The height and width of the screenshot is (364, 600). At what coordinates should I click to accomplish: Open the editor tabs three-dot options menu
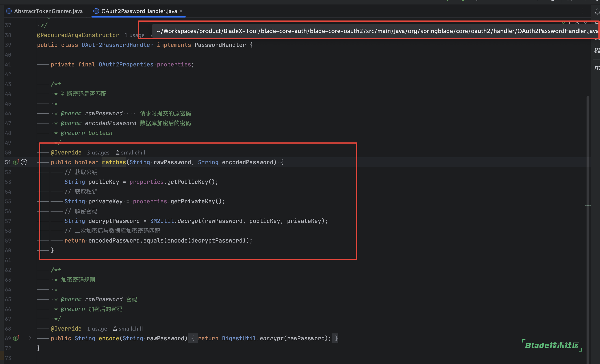pyautogui.click(x=583, y=11)
